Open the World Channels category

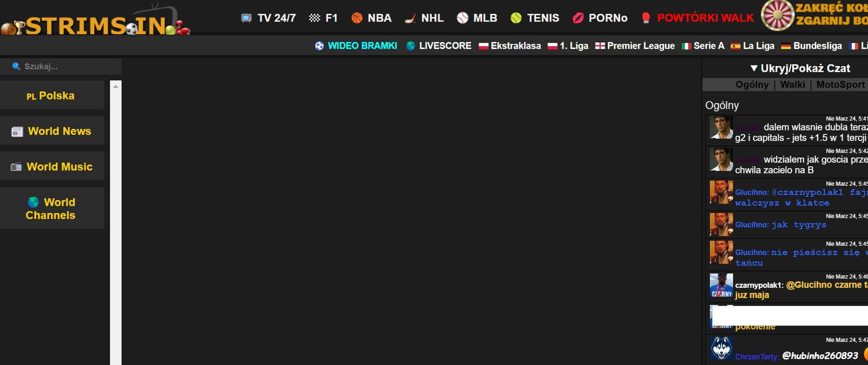[x=52, y=208]
